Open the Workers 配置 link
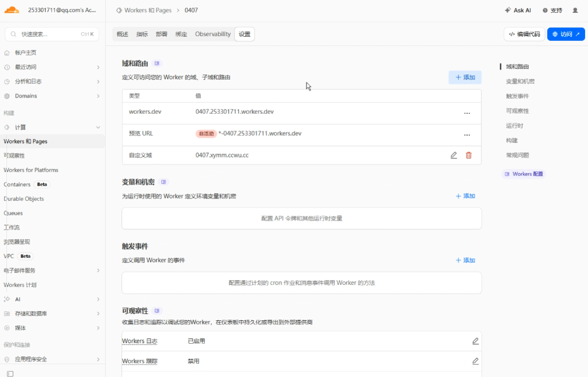588x377 pixels. click(x=524, y=174)
